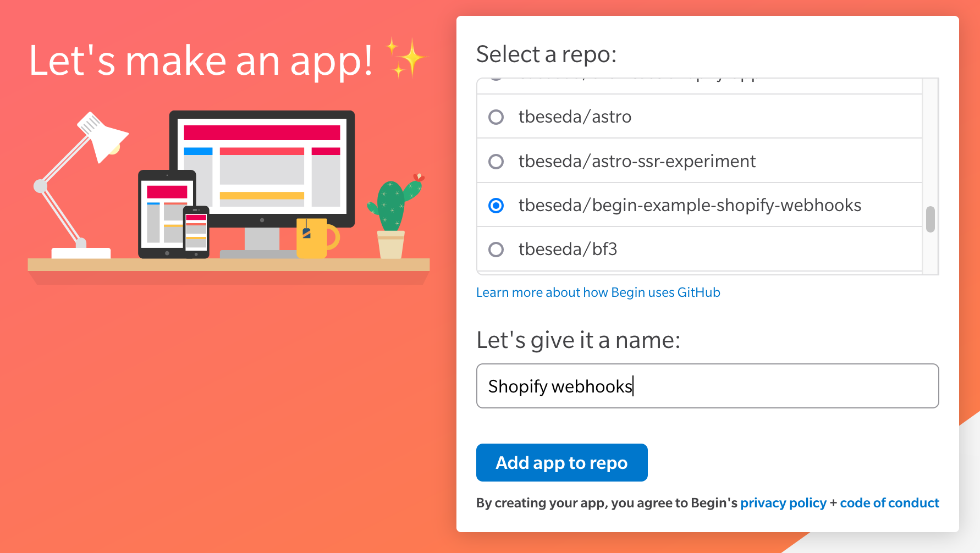Click the selected begin-example-shopify-webhooks radio button

(496, 206)
